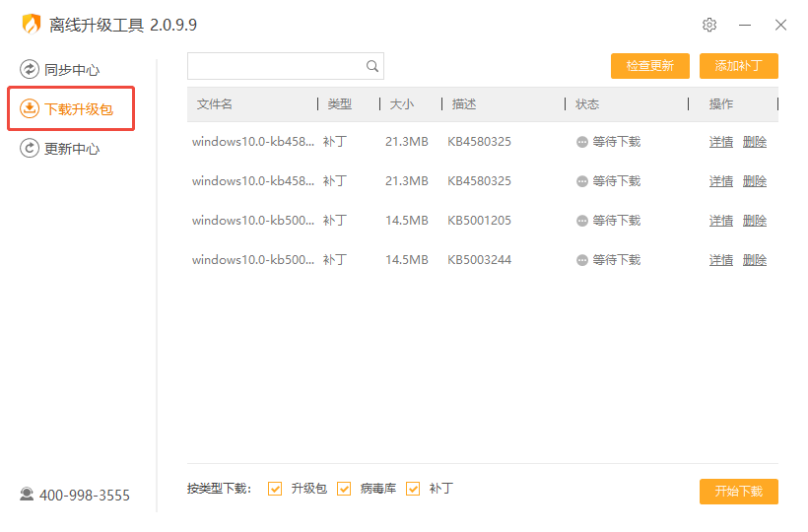
Task: Click the 添加补丁 button
Action: click(x=738, y=66)
